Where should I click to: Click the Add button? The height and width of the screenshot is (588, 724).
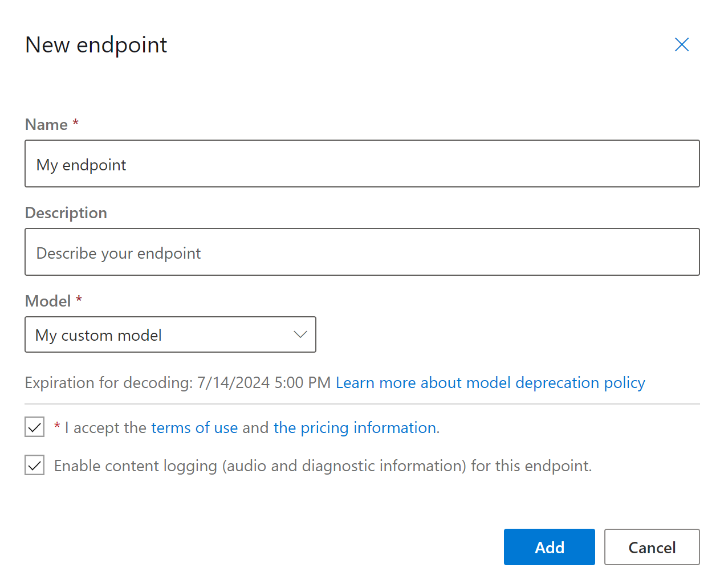point(549,547)
